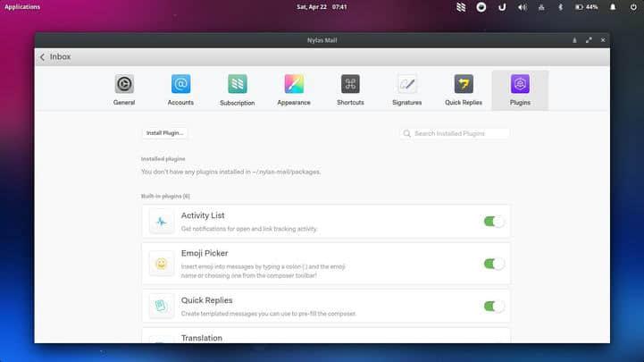Select the Quick Replies preferences icon
The width and height of the screenshot is (644, 362).
pyautogui.click(x=464, y=84)
